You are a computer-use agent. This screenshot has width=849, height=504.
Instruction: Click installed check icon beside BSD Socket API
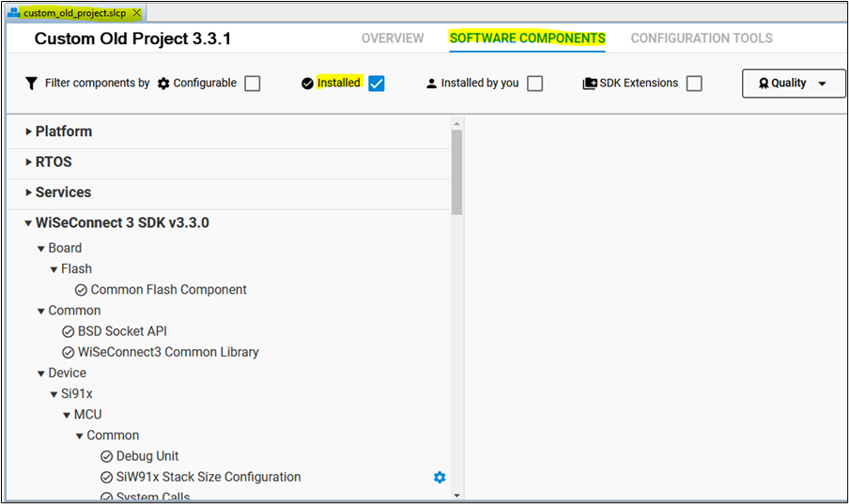coord(69,332)
